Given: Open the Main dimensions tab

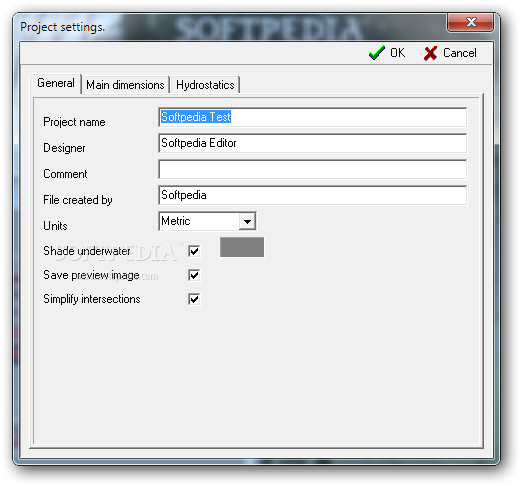Looking at the screenshot, I should pyautogui.click(x=125, y=85).
